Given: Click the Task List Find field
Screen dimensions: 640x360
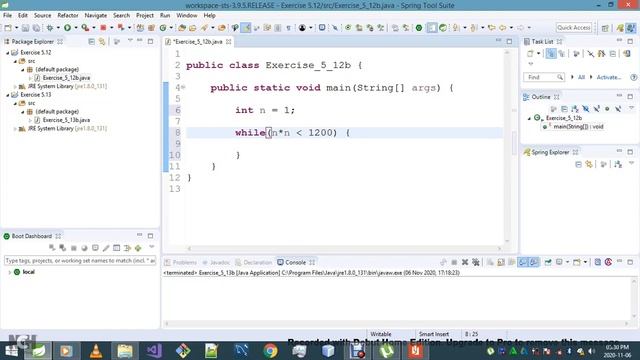Looking at the screenshot, I should coord(544,77).
